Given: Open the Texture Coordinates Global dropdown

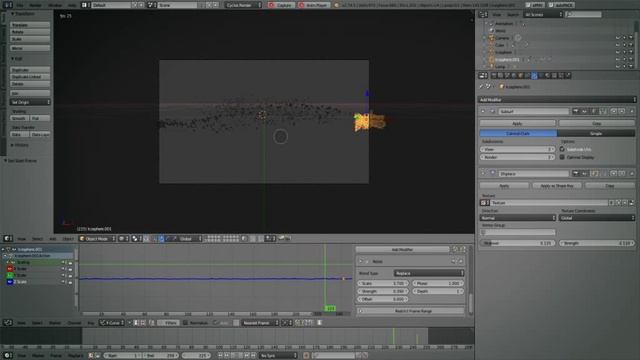Looking at the screenshot, I should [x=597, y=218].
